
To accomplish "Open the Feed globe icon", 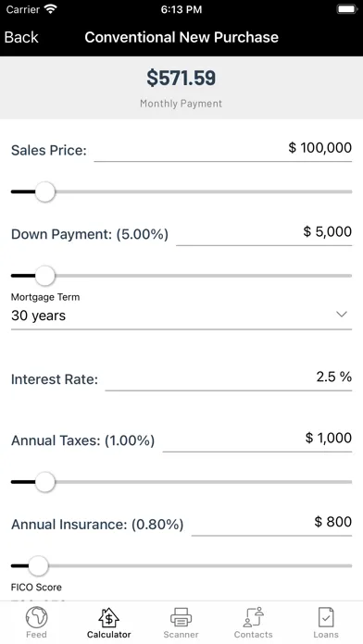I will 36,617.
